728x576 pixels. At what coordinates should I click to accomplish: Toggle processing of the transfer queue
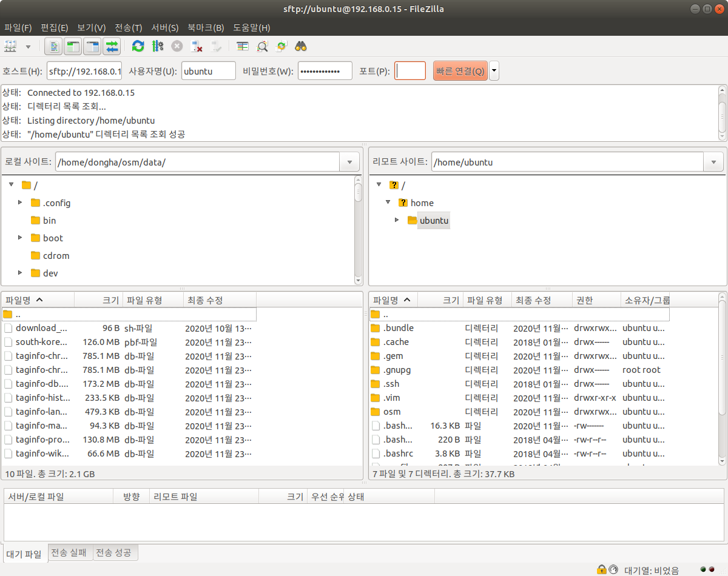(x=158, y=46)
